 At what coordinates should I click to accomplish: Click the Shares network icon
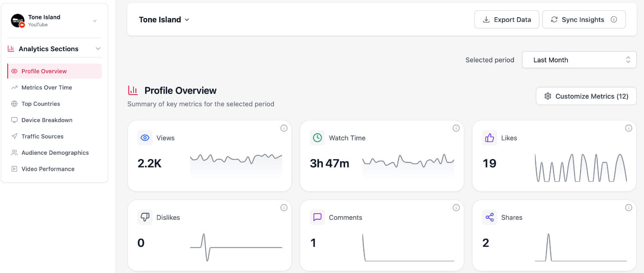[489, 217]
